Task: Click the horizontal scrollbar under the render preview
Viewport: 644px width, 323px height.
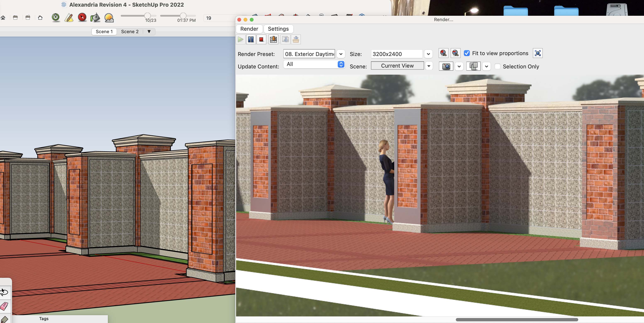Action: (x=517, y=319)
